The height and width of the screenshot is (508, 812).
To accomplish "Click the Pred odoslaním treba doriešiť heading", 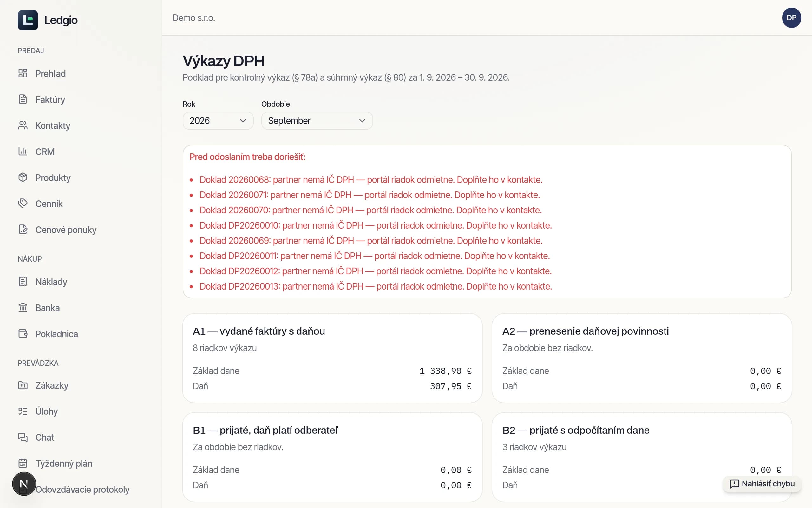I will point(247,157).
